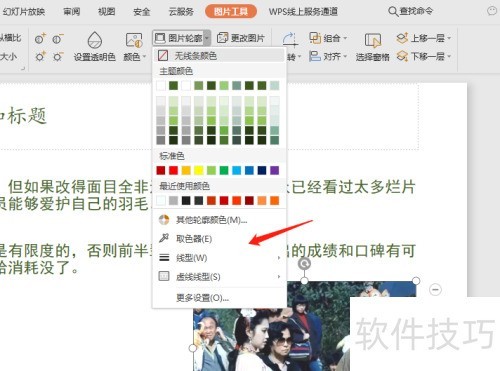Open 更多设置(O)... option
The width and height of the screenshot is (500, 371).
click(220, 298)
